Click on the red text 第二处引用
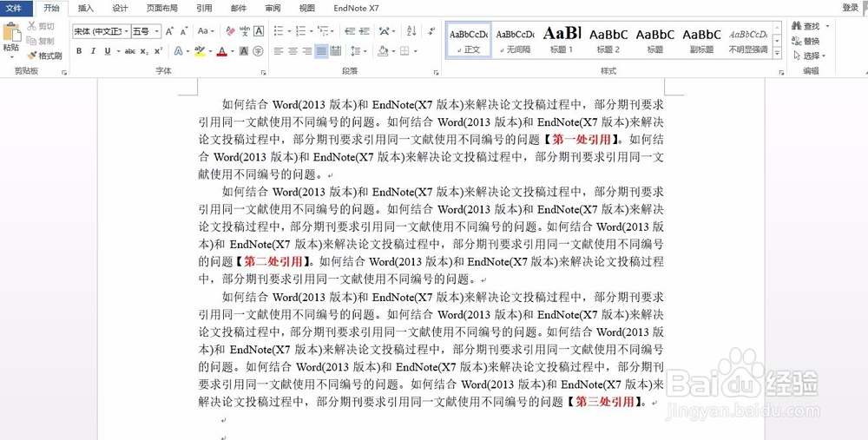The image size is (868, 440). pyautogui.click(x=273, y=261)
